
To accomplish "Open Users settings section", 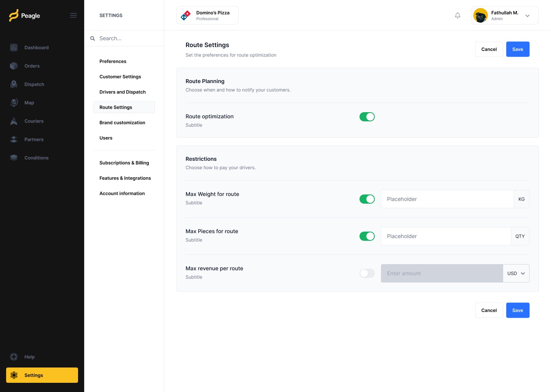I will coord(106,138).
